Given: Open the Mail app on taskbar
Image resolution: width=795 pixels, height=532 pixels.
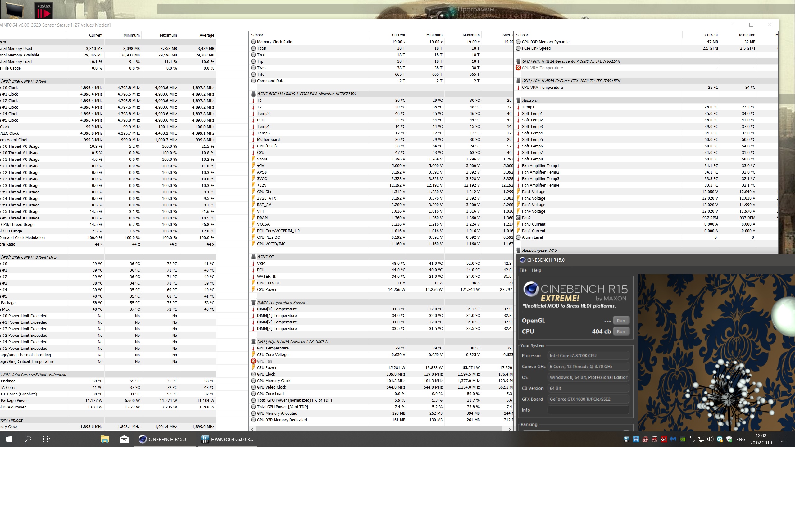Looking at the screenshot, I should pyautogui.click(x=124, y=439).
